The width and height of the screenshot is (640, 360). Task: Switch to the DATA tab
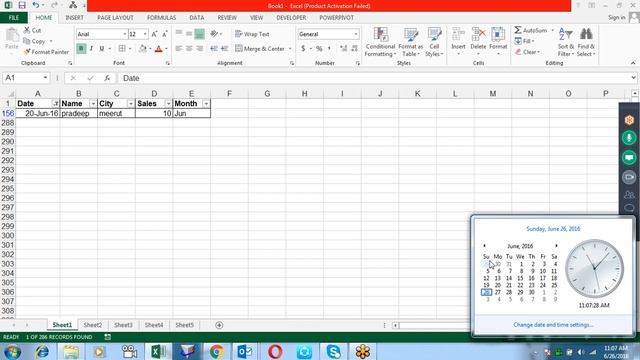click(196, 18)
